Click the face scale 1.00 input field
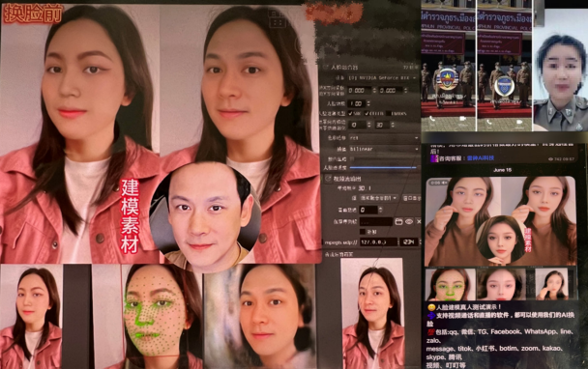Image resolution: width=588 pixels, height=369 pixels. tap(356, 103)
